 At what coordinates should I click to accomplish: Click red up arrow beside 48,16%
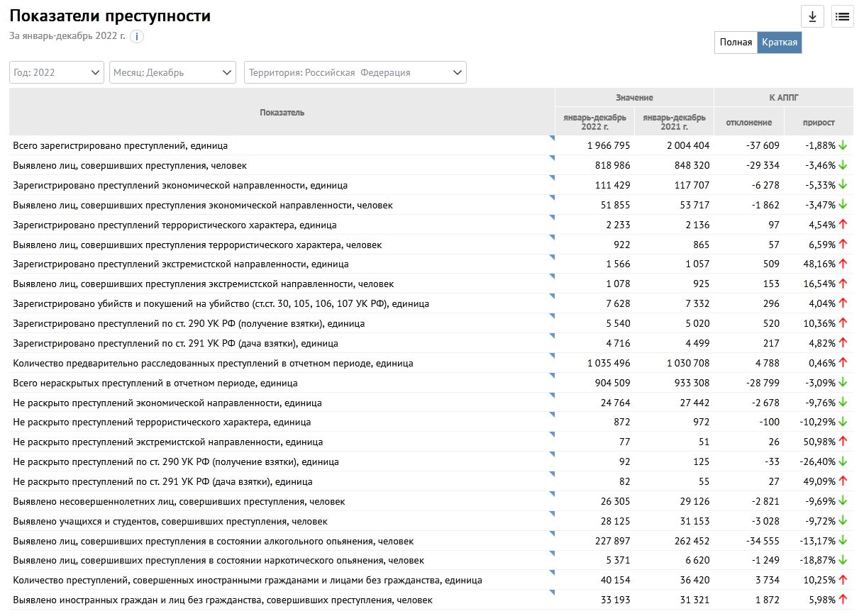[843, 264]
